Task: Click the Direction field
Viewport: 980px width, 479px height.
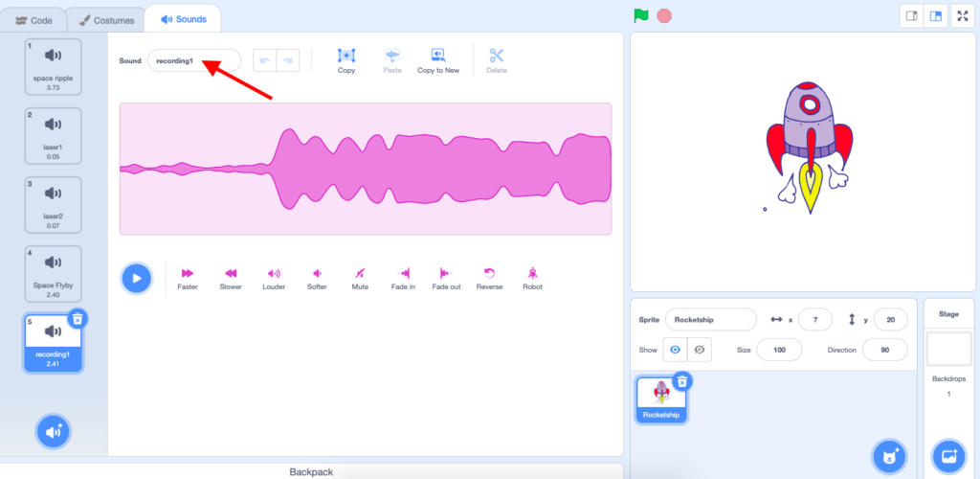Action: (x=885, y=351)
